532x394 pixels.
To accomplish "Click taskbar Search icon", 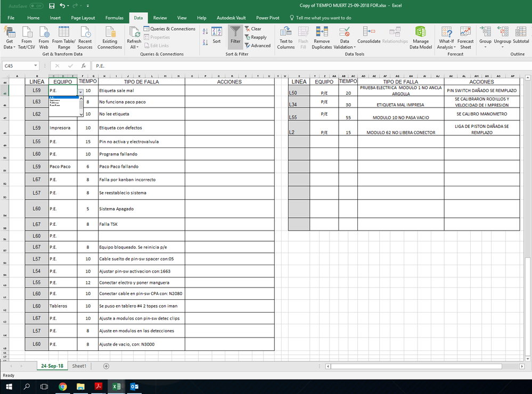I will 27,387.
